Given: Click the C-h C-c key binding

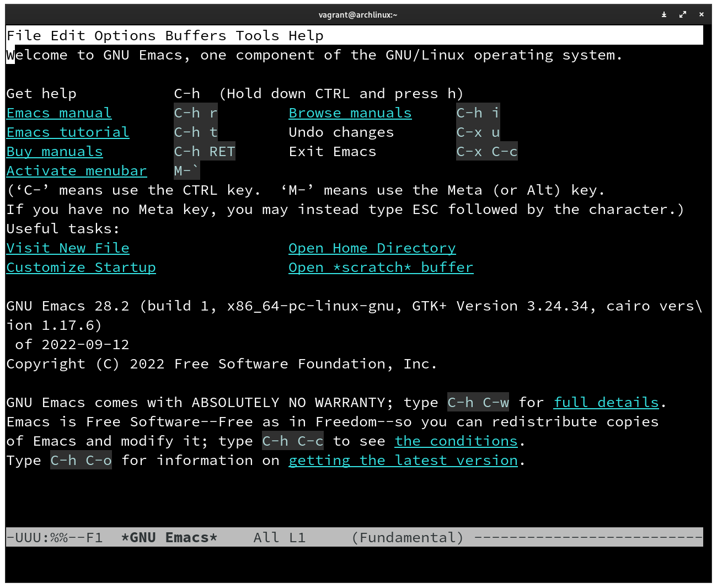Looking at the screenshot, I should click(x=293, y=441).
